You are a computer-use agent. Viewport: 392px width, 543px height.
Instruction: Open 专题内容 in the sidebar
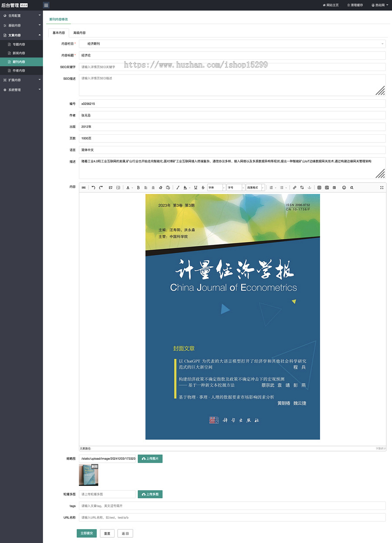[x=21, y=44]
